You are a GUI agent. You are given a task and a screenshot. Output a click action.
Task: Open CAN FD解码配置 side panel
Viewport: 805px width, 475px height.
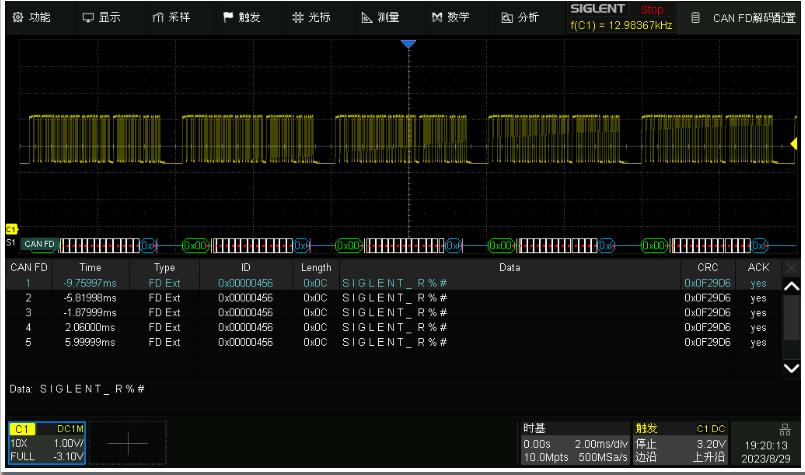742,17
